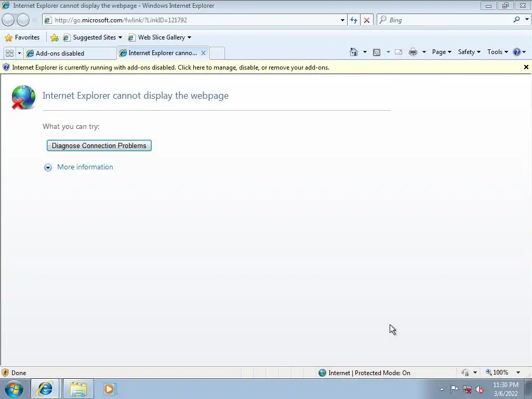Click the More information link
Viewport: 532px width, 399px height.
click(x=85, y=167)
